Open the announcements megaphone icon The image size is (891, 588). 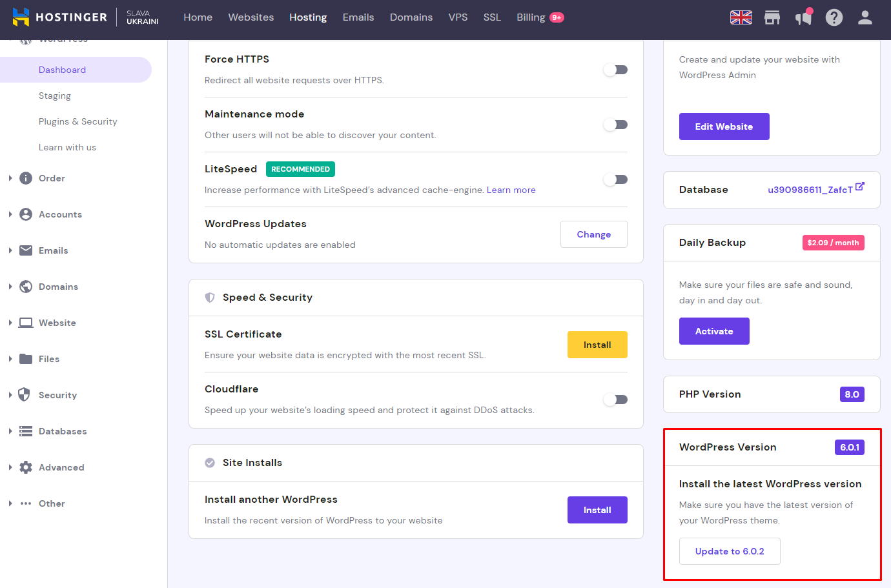coord(803,17)
